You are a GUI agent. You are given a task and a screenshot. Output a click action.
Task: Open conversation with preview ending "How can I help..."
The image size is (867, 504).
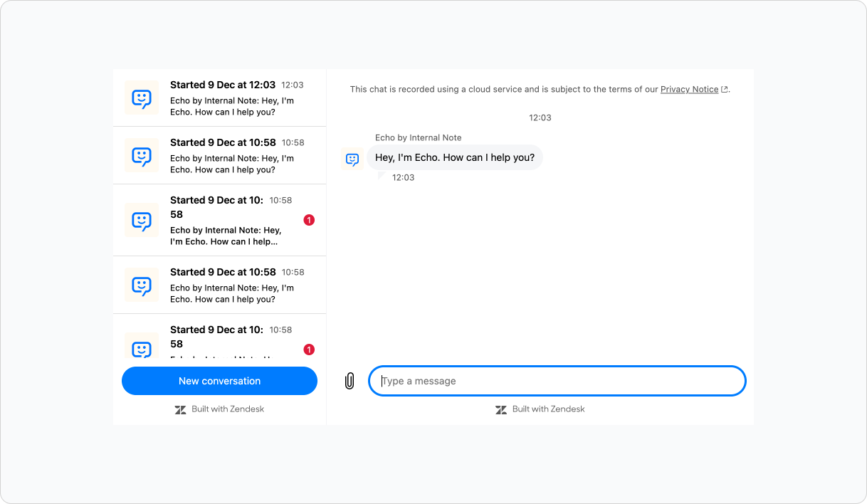219,221
